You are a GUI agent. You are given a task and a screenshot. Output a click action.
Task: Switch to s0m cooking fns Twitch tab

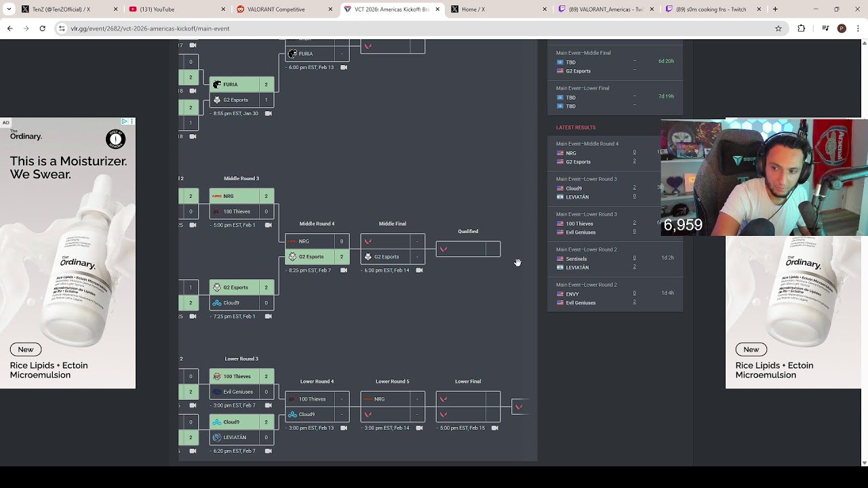[712, 9]
